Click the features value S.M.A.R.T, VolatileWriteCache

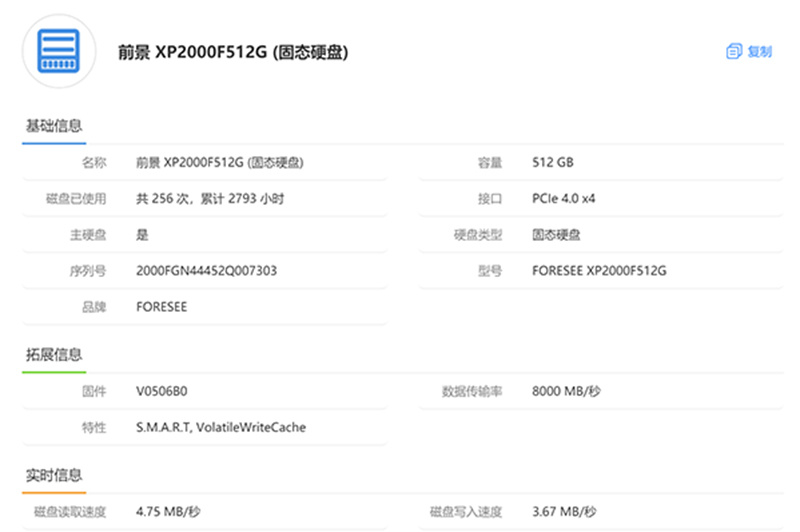pyautogui.click(x=220, y=427)
